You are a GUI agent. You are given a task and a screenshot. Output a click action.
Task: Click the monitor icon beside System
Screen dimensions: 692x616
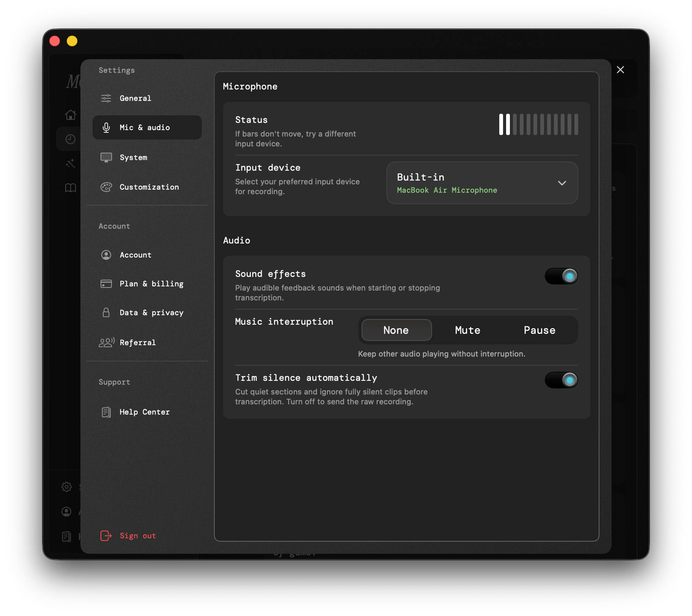click(106, 157)
